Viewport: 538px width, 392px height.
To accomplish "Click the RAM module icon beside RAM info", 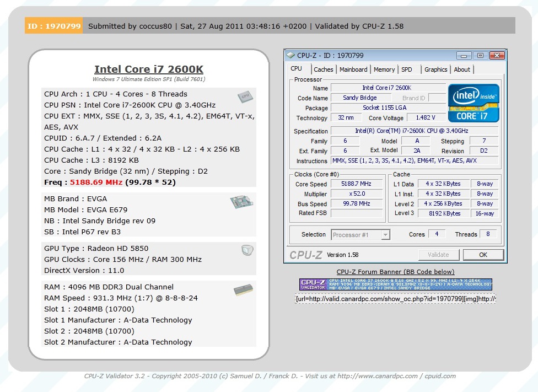I will 243,289.
